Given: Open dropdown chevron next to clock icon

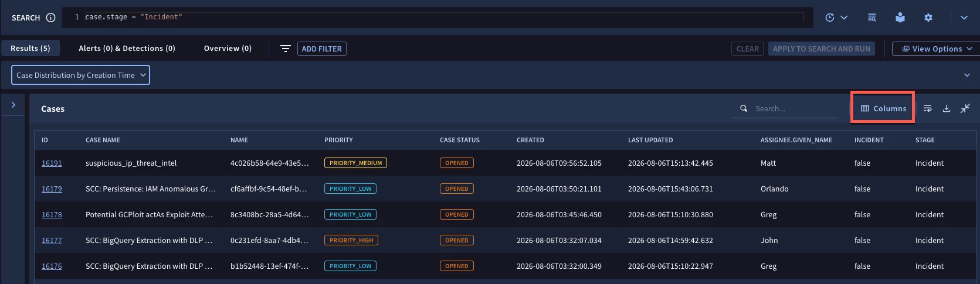Looking at the screenshot, I should [844, 18].
